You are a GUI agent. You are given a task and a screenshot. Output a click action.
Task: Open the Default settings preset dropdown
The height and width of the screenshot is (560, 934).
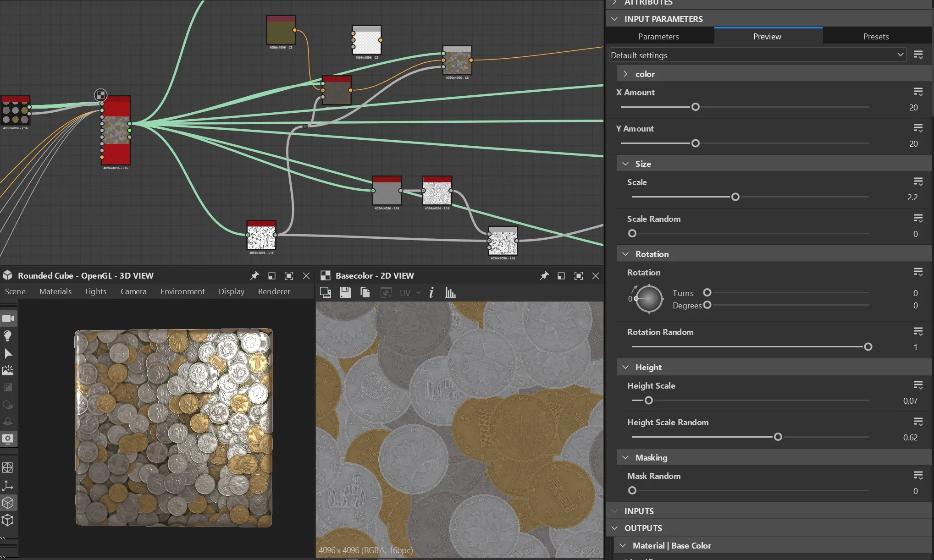click(x=757, y=55)
